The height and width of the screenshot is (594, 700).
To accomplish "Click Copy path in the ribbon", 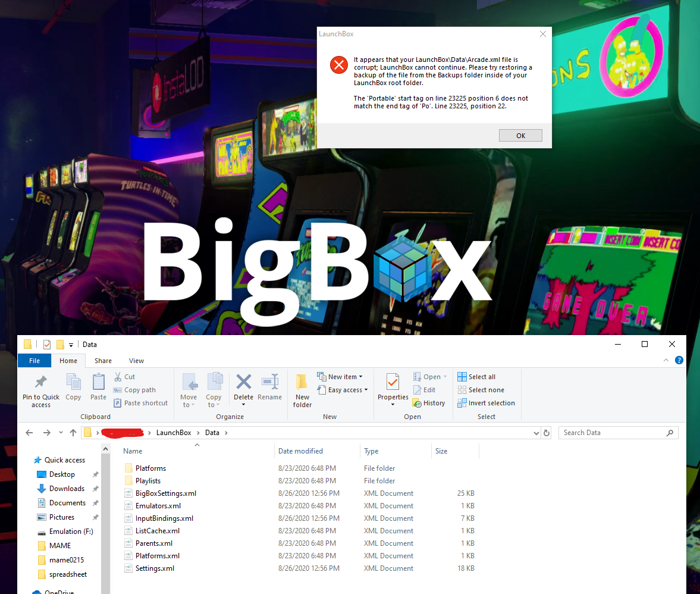I will pyautogui.click(x=134, y=390).
